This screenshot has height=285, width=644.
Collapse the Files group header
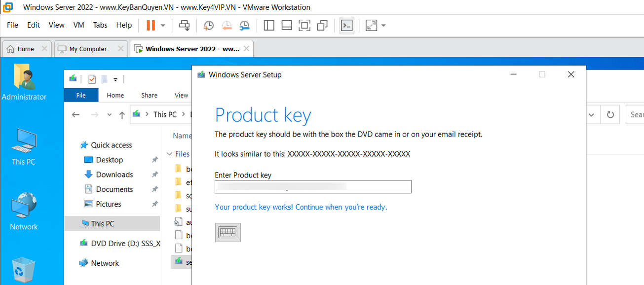point(170,154)
